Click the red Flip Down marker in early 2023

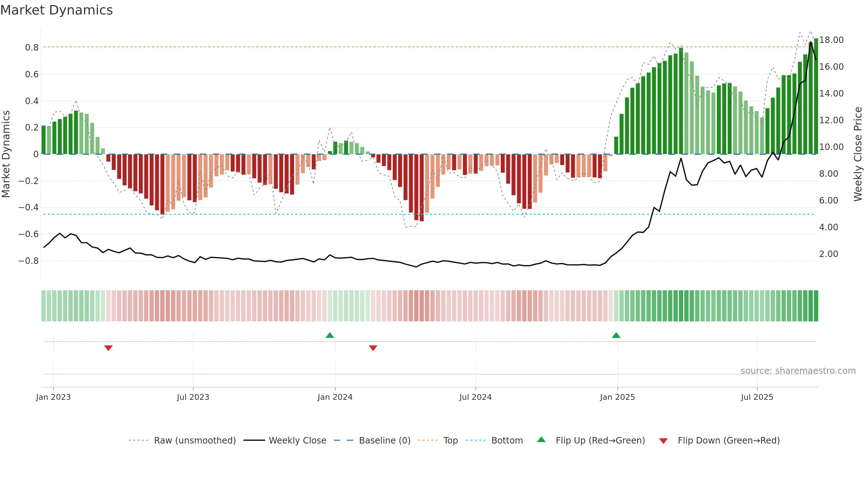point(109,348)
